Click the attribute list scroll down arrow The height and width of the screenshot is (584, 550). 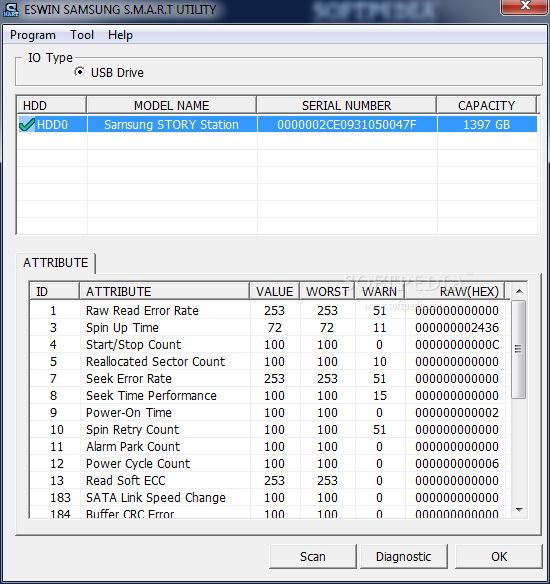519,510
